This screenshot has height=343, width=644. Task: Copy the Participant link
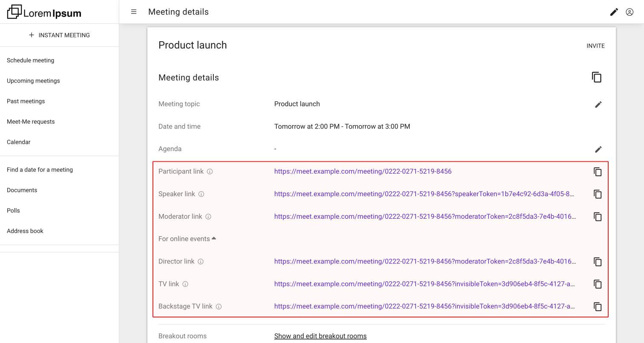point(598,171)
